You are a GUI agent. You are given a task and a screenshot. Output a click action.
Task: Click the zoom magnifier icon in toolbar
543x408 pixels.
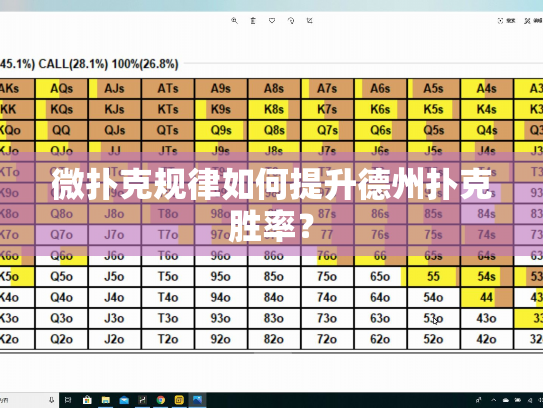[x=234, y=21]
